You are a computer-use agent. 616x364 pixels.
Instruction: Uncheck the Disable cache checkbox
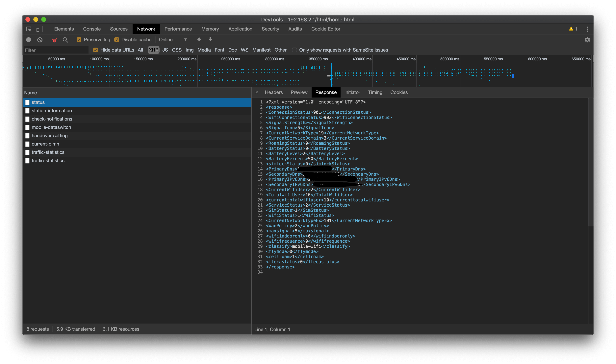117,40
